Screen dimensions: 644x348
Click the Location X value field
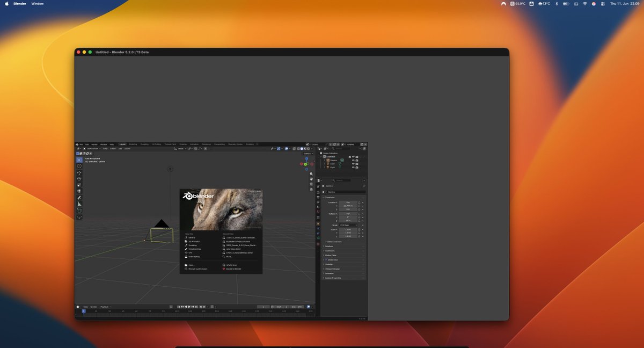(348, 202)
